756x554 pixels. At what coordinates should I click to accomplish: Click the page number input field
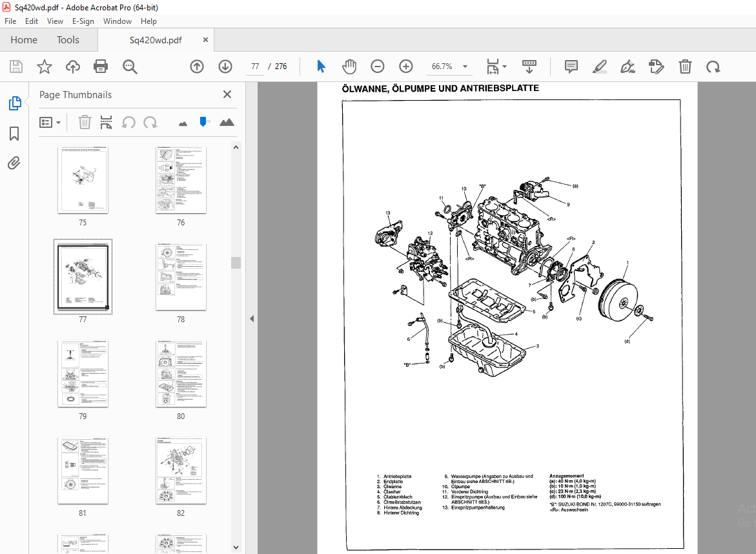coord(255,67)
